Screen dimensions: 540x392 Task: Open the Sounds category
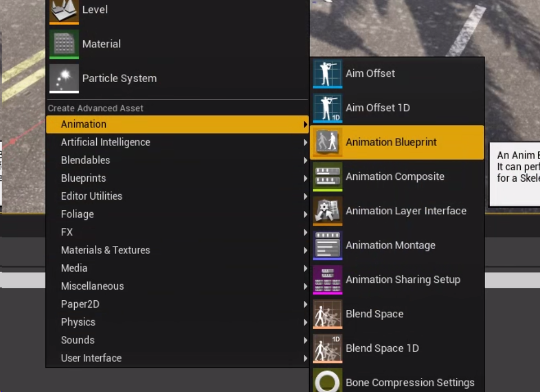pos(78,341)
